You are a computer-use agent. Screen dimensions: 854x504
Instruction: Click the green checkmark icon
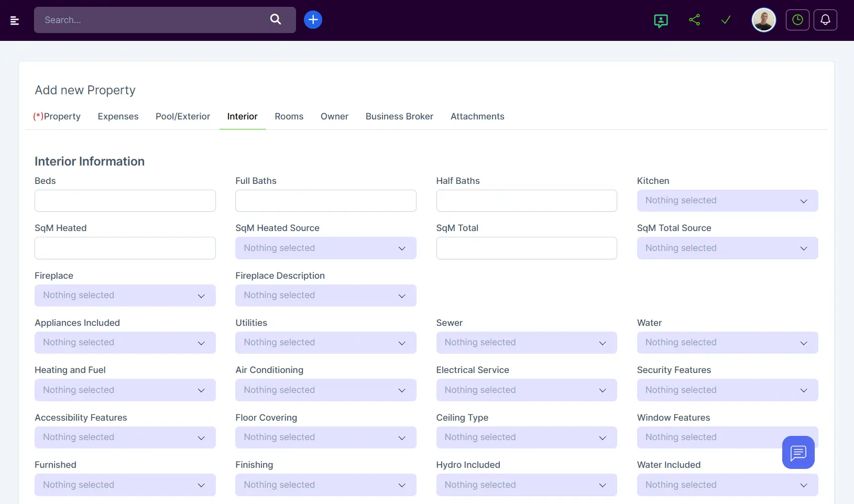click(x=726, y=20)
